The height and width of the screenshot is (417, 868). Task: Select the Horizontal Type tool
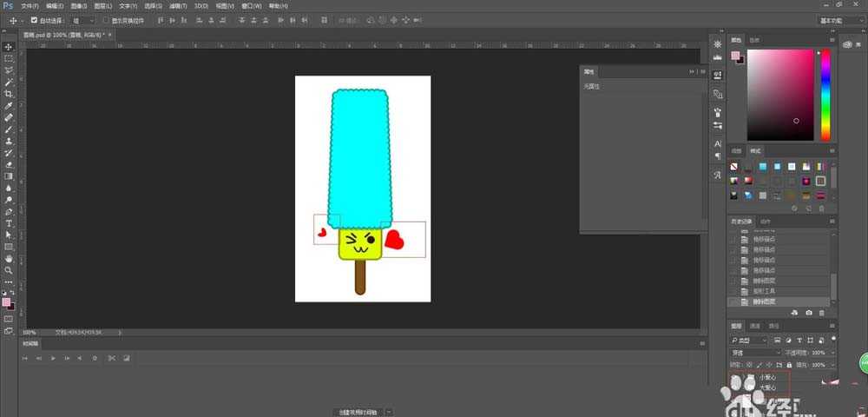tap(9, 223)
